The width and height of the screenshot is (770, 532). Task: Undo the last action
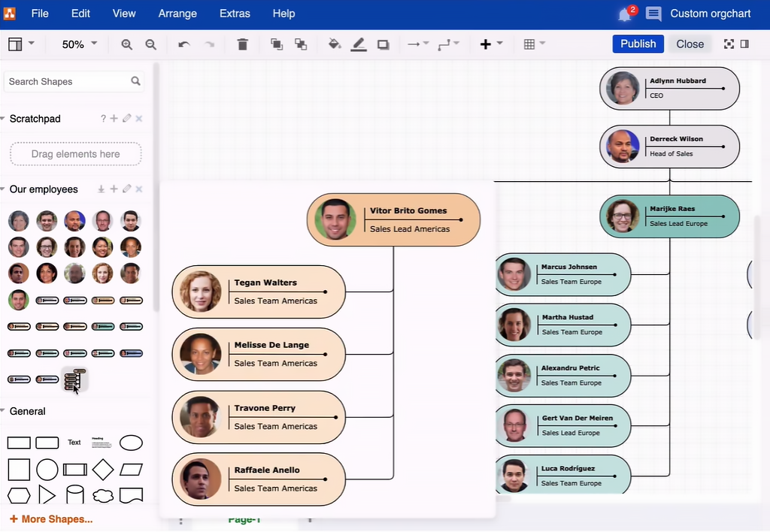(x=184, y=44)
